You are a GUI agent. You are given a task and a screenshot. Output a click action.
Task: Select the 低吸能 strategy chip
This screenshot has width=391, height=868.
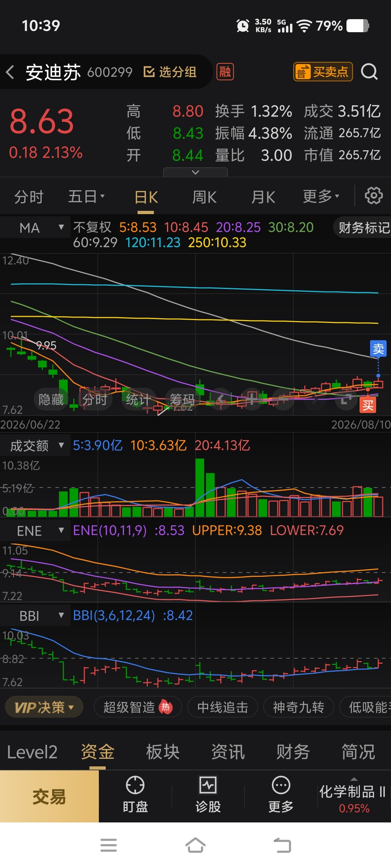366,707
